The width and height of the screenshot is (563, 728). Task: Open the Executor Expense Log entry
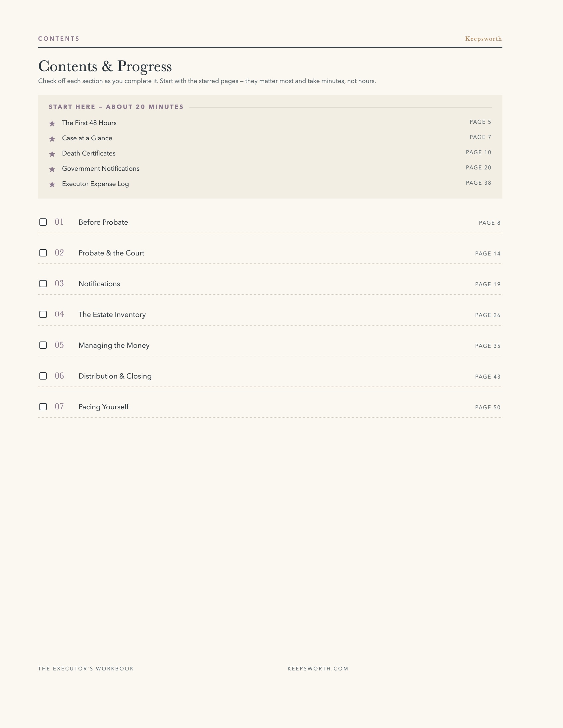(x=95, y=184)
